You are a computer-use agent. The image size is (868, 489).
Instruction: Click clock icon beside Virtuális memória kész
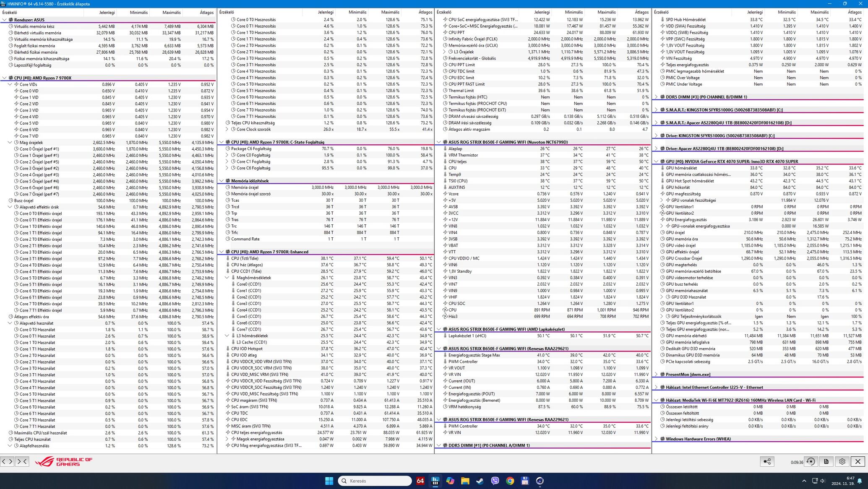click(11, 26)
